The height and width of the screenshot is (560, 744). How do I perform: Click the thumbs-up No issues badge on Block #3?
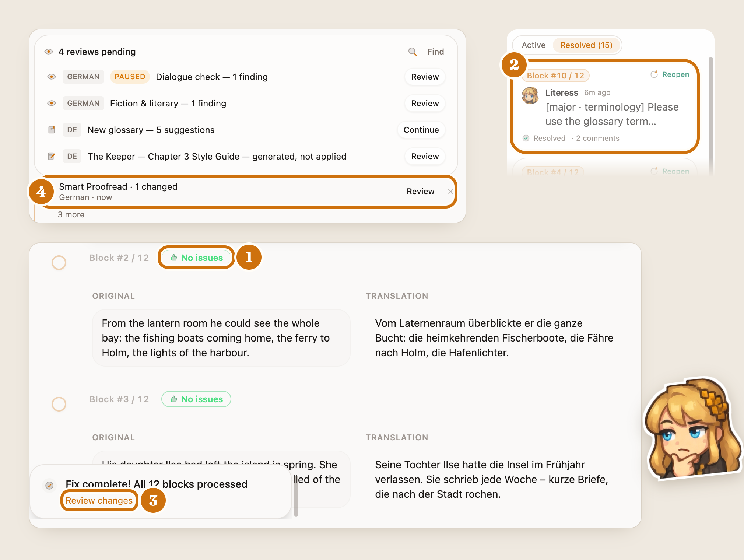[196, 399]
